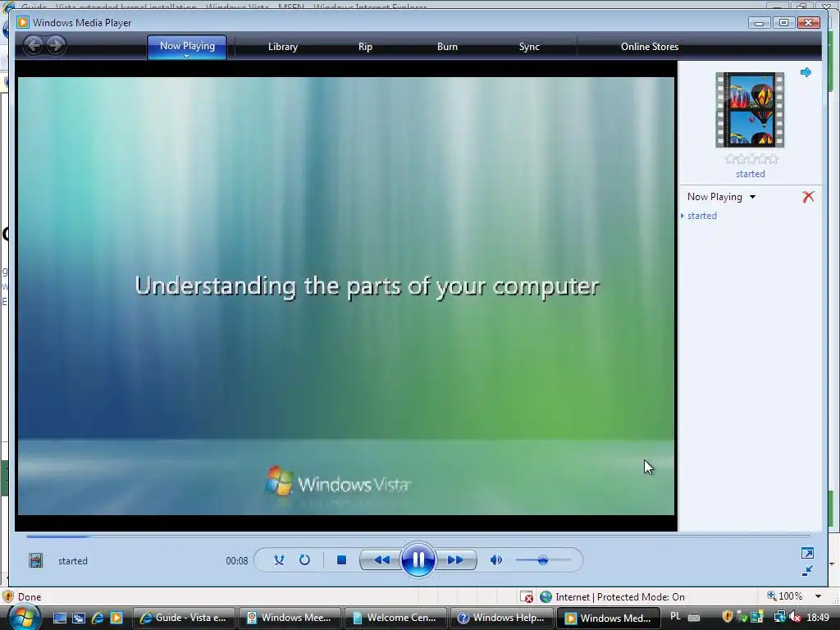This screenshot has height=630, width=840.
Task: Switch to Welcome Center taskbar button
Action: click(x=395, y=618)
